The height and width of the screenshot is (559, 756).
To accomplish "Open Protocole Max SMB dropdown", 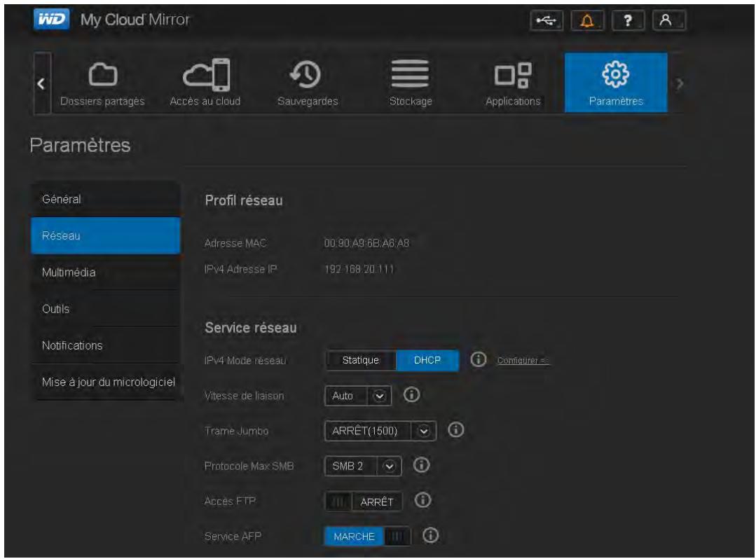I will 363,466.
